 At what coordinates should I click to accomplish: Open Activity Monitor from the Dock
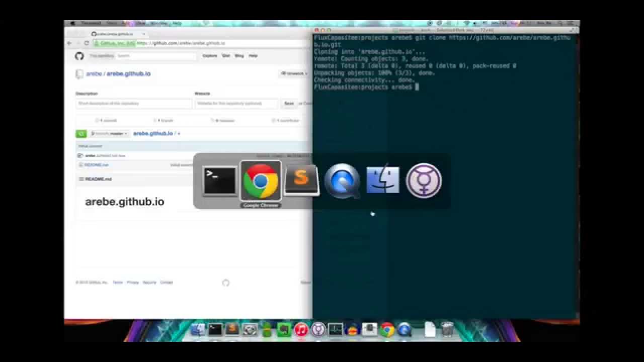pyautogui.click(x=335, y=330)
